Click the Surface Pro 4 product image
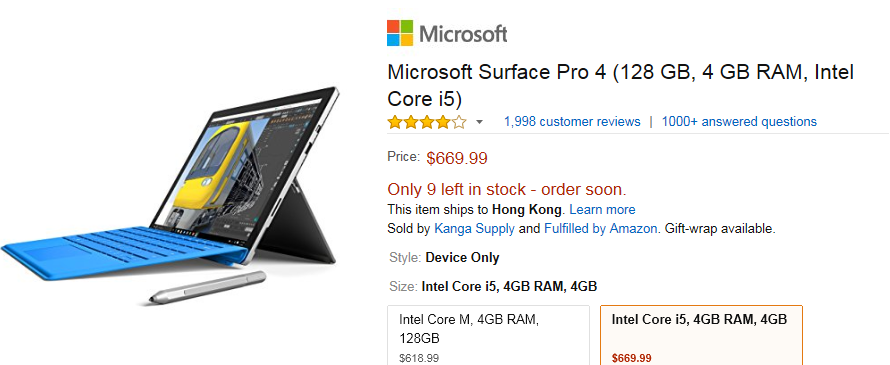890x365 pixels. pos(170,193)
